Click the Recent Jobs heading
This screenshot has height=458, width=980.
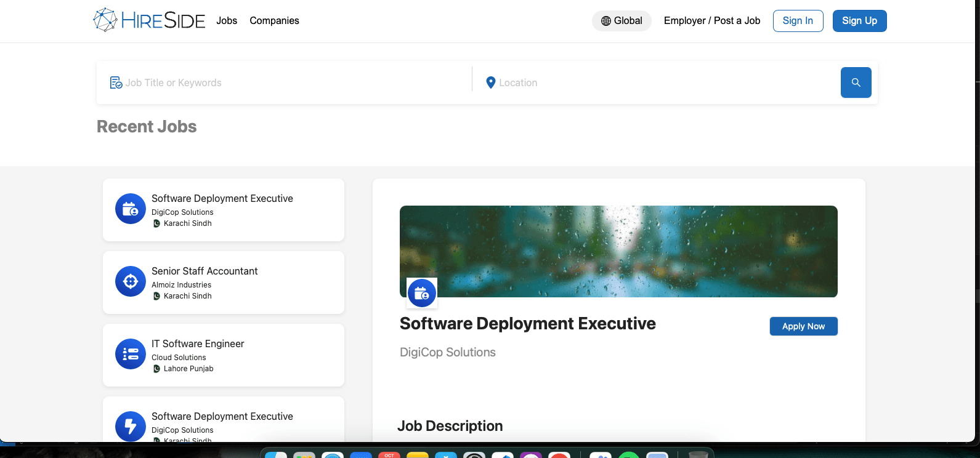[147, 126]
